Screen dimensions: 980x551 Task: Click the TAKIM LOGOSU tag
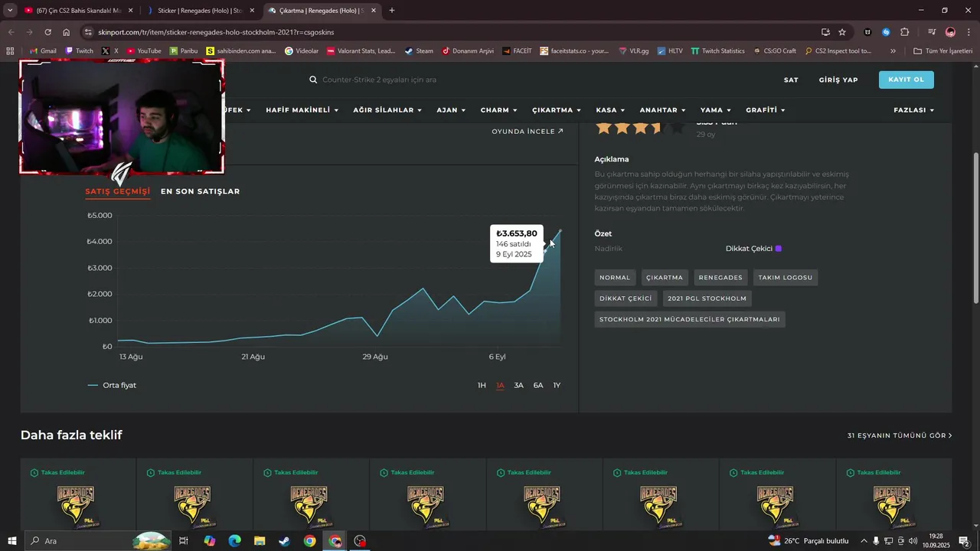pos(786,277)
